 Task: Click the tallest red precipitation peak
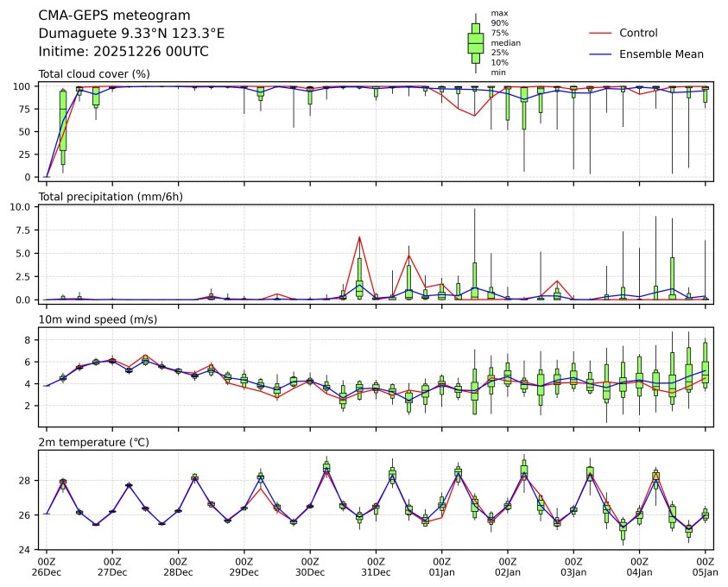pos(359,237)
